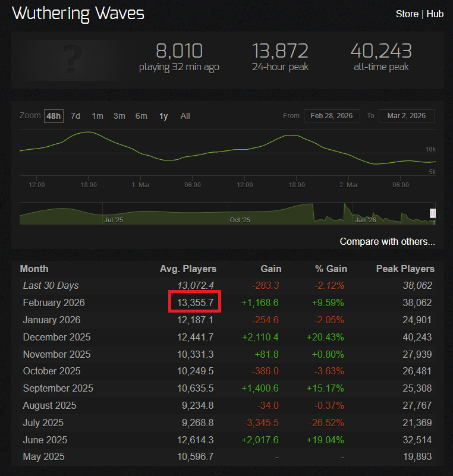Select the 48h zoom range
This screenshot has width=453, height=476.
[54, 116]
